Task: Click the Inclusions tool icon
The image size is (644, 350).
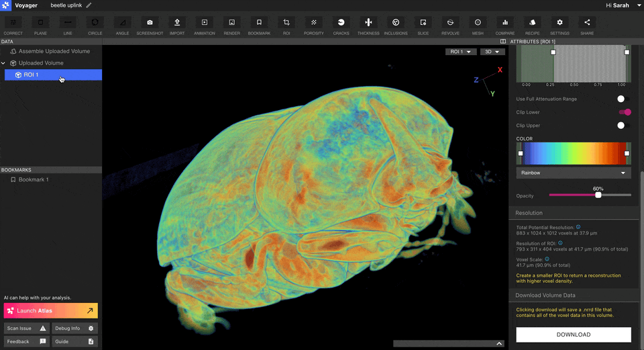Action: pyautogui.click(x=396, y=23)
